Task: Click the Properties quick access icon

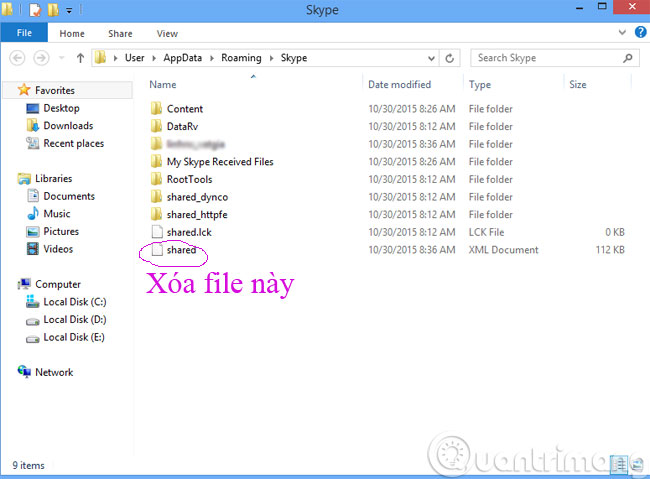Action: 35,10
